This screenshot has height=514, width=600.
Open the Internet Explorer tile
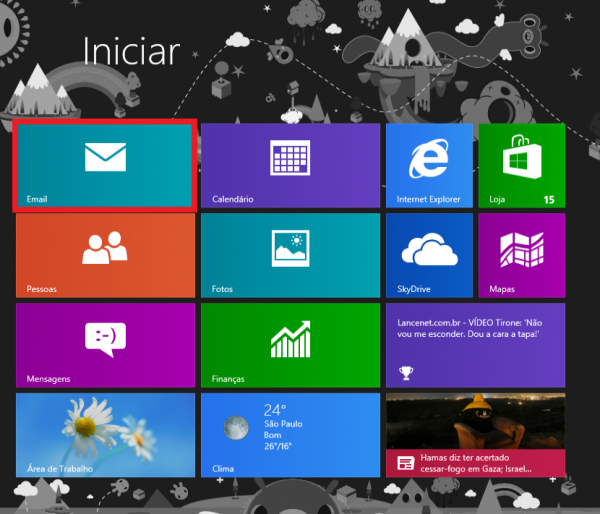[x=429, y=165]
